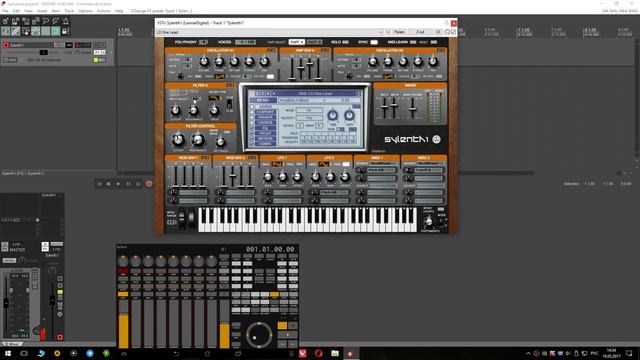Click the Sylenth1 logo icon
Viewport: 640px width, 360px height.
tap(436, 139)
